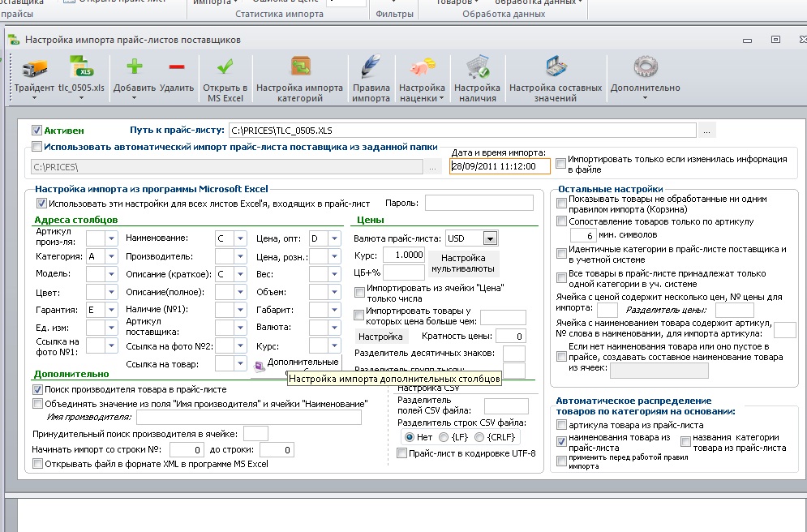This screenshot has width=807, height=532.
Task: Toggle import only if file changed
Action: (x=560, y=164)
